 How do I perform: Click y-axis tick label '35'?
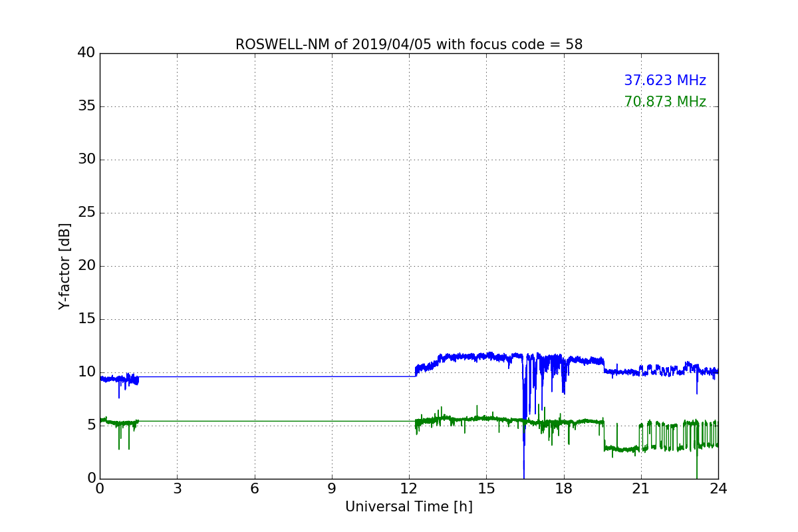pos(87,106)
